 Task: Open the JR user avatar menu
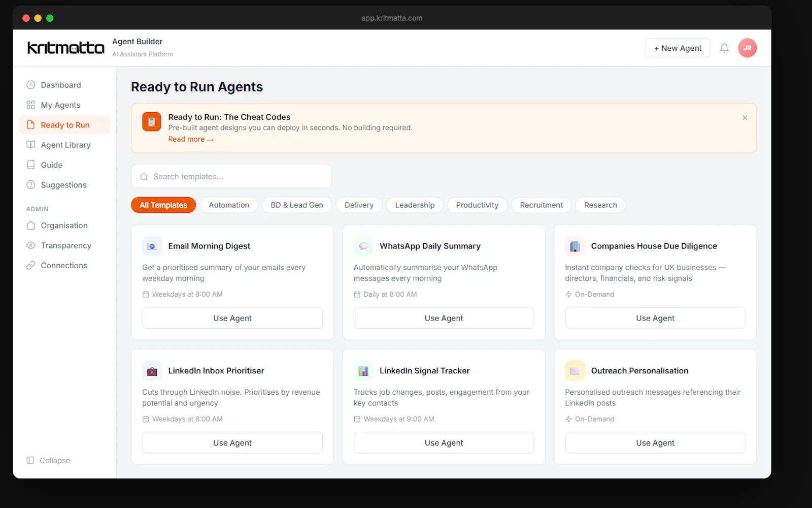tap(747, 48)
